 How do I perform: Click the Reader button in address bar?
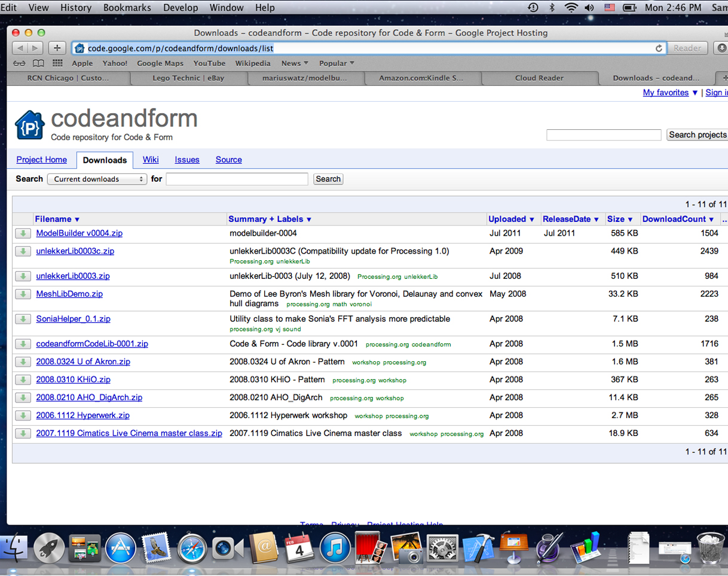point(687,48)
